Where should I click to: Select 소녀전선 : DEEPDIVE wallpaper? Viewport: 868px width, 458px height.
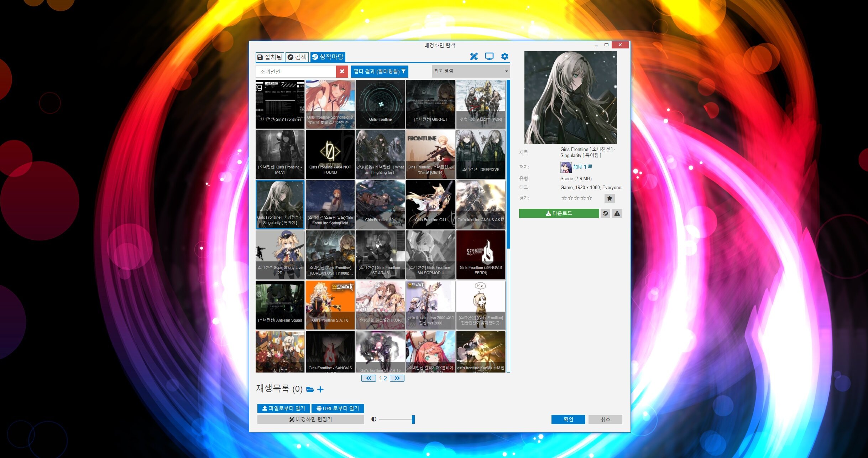point(481,154)
